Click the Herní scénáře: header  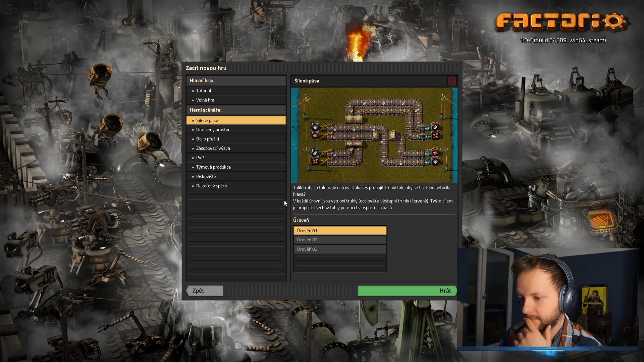(206, 110)
